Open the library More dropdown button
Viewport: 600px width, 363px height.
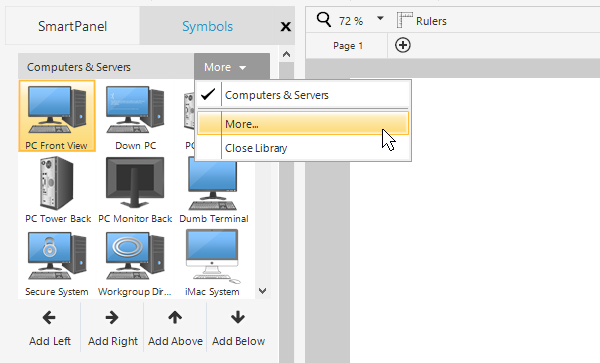coord(232,67)
